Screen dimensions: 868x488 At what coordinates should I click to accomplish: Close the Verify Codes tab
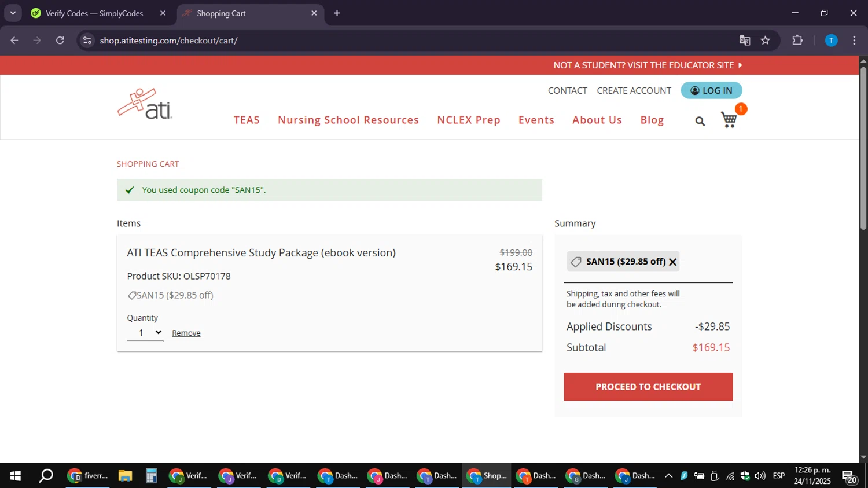[x=163, y=13]
